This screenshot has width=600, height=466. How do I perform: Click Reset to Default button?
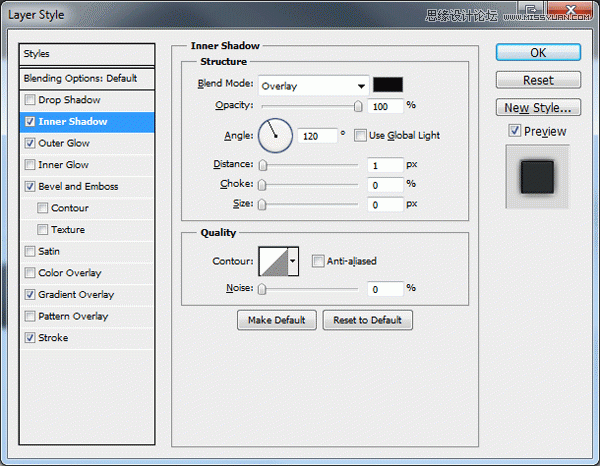367,320
